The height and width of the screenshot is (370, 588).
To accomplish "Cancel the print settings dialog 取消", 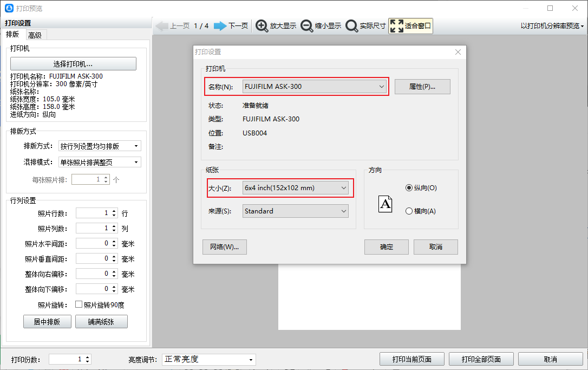I will (x=436, y=247).
